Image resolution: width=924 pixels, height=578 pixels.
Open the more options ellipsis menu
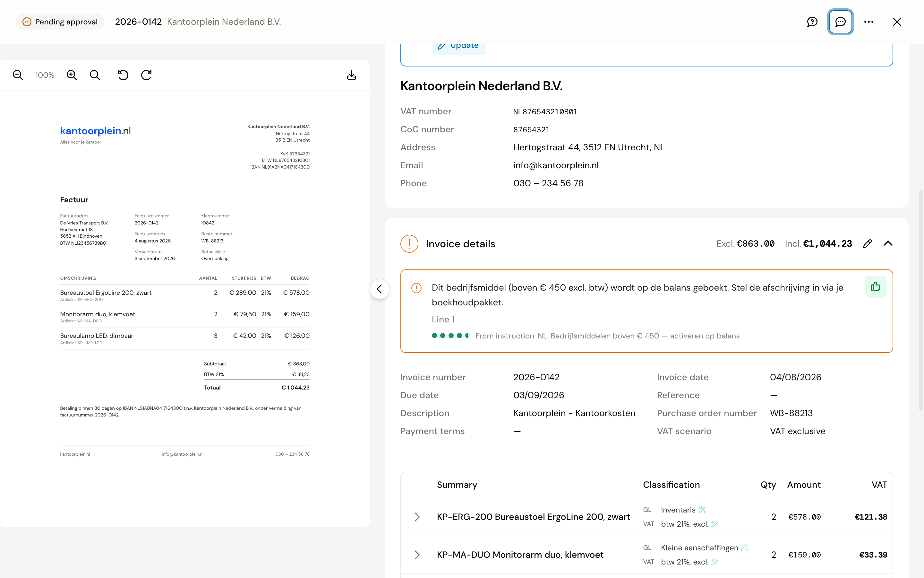869,22
